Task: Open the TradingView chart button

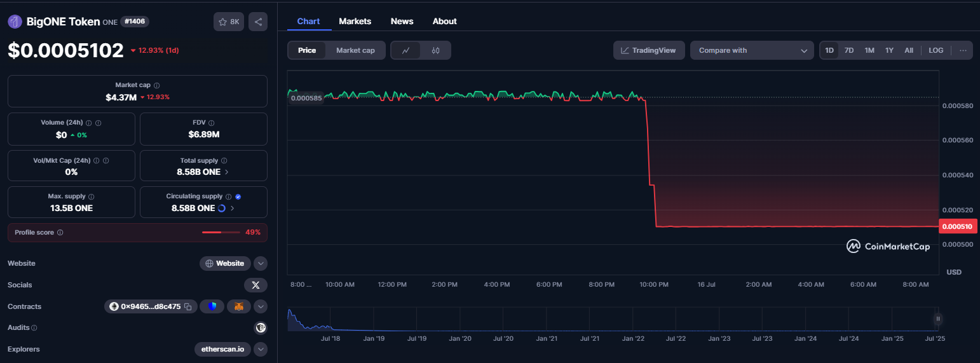Action: tap(648, 50)
